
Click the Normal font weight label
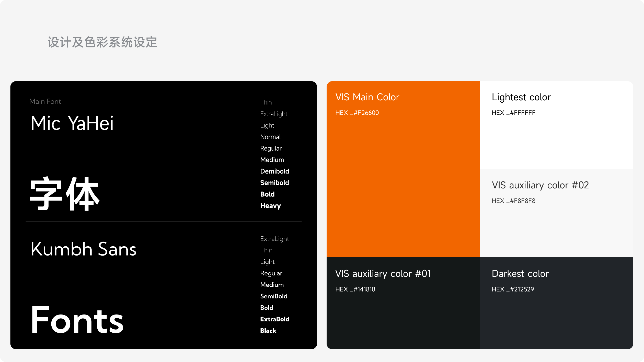tap(270, 137)
